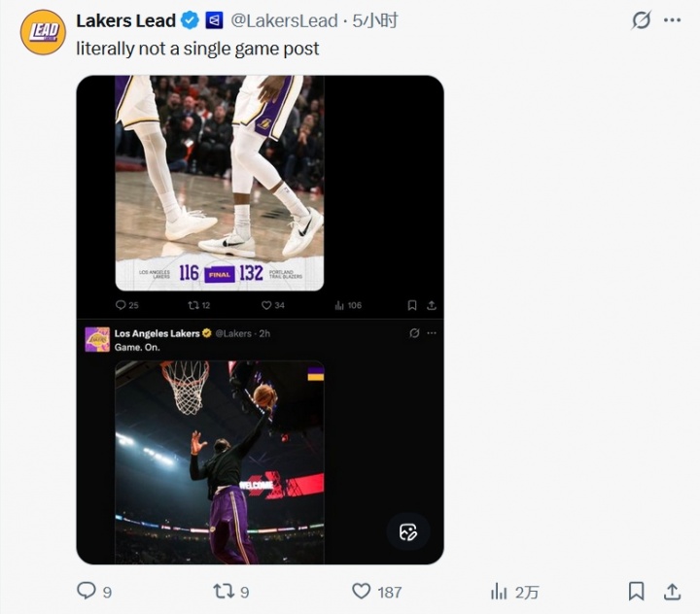Screen dimensions: 700x614
Task: Open the Lakers Lead display name link
Action: click(126, 20)
